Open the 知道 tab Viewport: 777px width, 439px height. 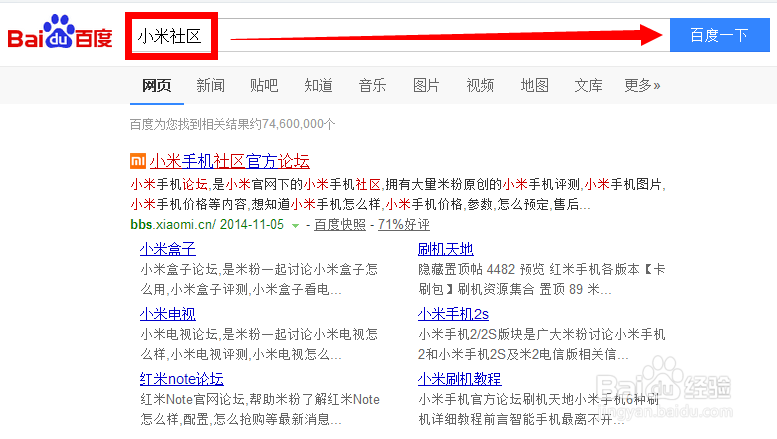point(318,85)
